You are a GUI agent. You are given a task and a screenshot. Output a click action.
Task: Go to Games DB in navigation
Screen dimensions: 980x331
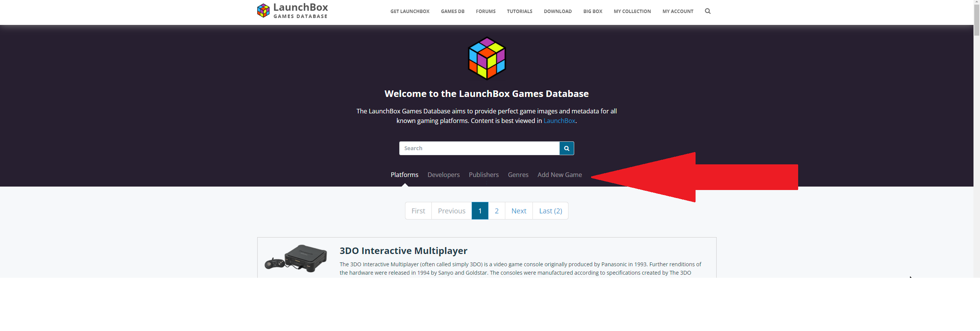point(452,11)
